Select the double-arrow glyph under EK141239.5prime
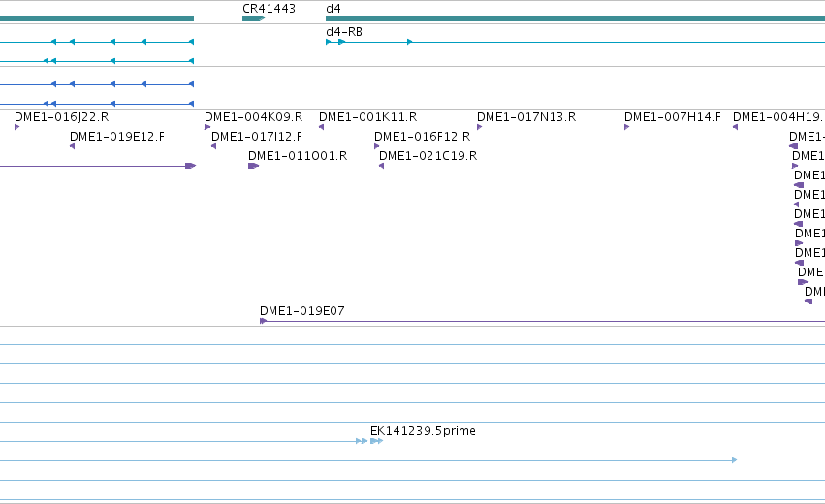The height and width of the screenshot is (504, 825). coord(377,441)
